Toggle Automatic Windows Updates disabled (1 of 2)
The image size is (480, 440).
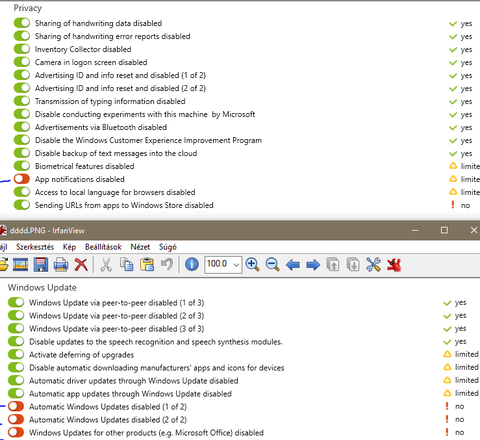[16, 406]
